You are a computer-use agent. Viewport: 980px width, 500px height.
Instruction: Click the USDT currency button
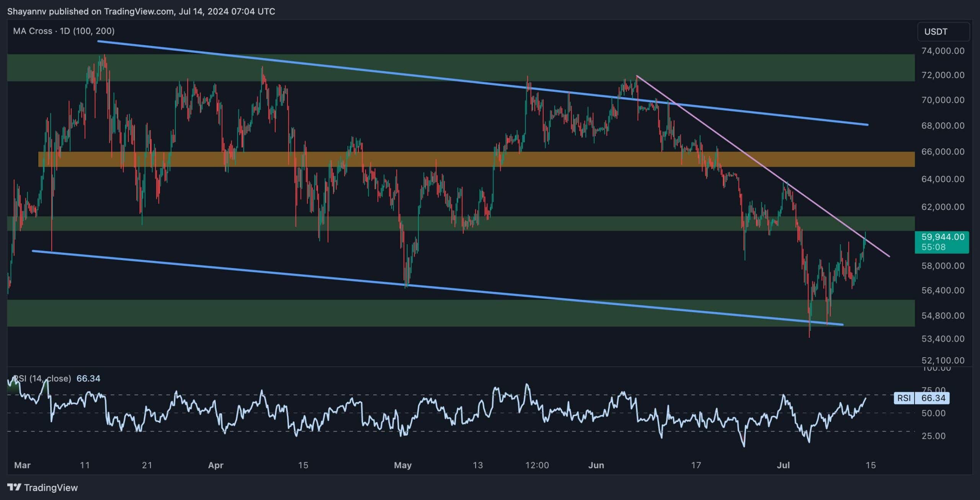click(x=944, y=32)
